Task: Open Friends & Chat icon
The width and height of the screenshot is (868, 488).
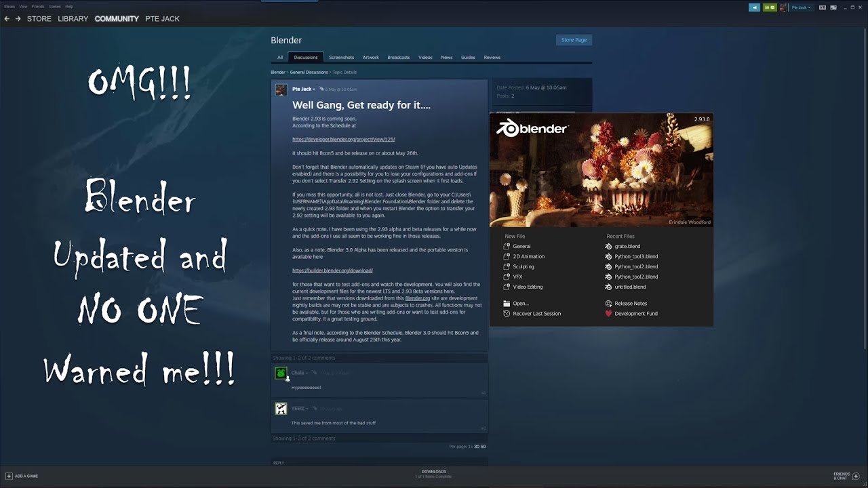Action: pyautogui.click(x=855, y=476)
